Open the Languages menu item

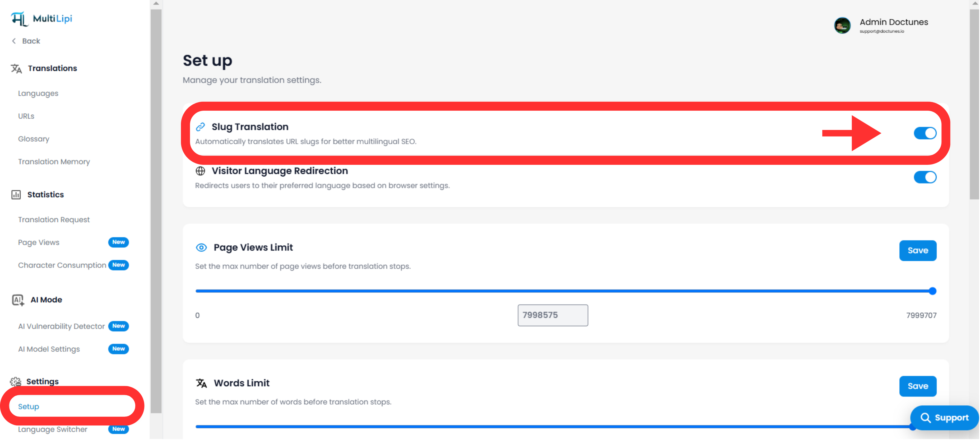pyautogui.click(x=38, y=93)
